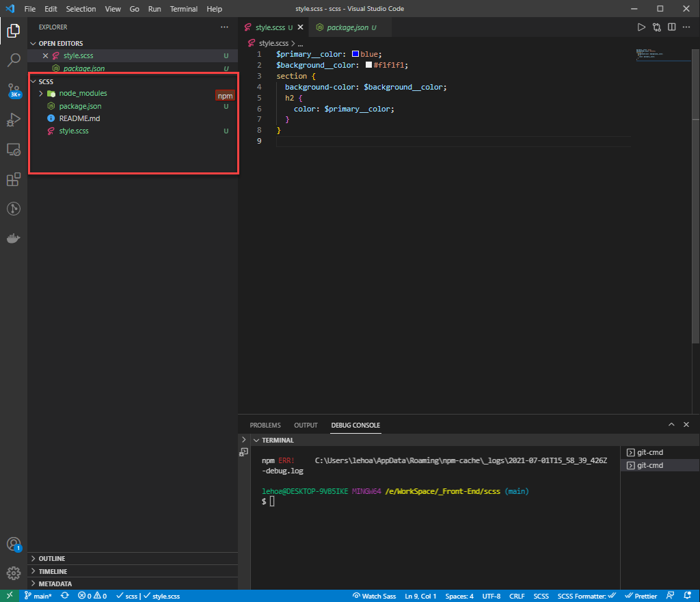This screenshot has width=700, height=602.
Task: Click the main branch indicator in status bar
Action: 38,595
